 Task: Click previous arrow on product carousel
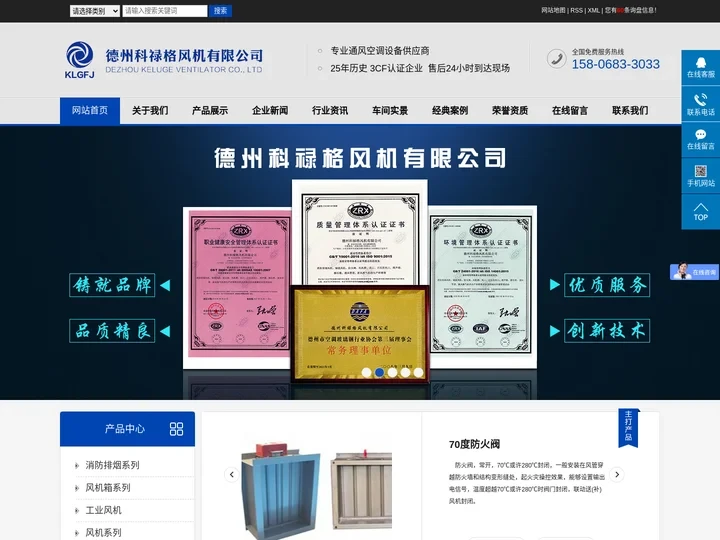(x=231, y=474)
